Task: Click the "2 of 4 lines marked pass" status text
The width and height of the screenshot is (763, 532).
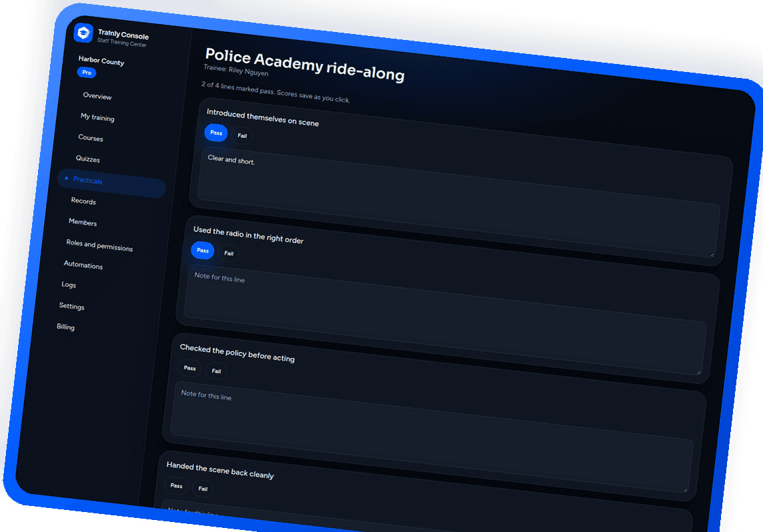Action: (275, 92)
